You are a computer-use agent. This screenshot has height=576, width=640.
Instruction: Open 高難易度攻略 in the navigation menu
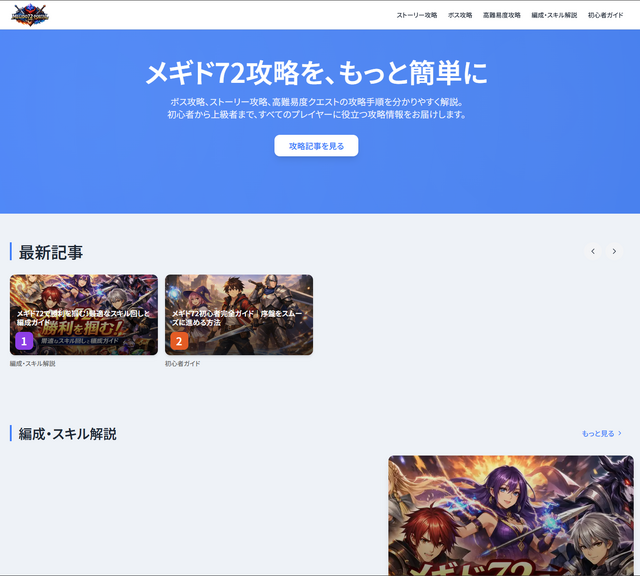[502, 15]
